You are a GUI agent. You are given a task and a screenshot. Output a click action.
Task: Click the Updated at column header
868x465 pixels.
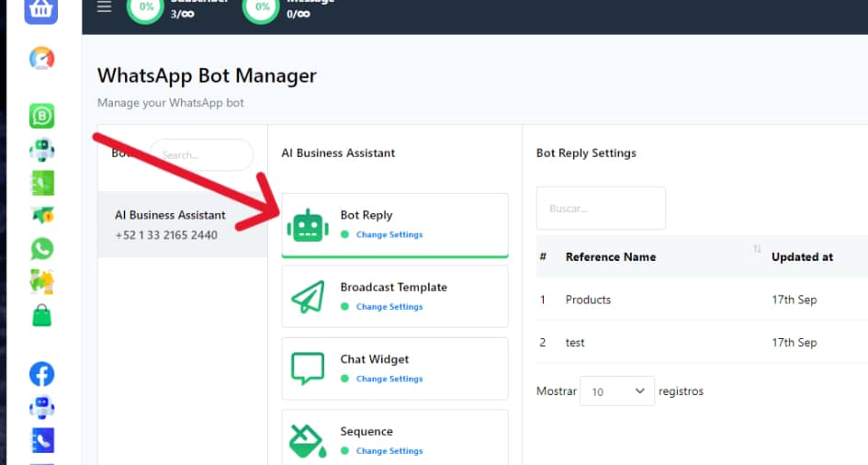click(x=802, y=257)
